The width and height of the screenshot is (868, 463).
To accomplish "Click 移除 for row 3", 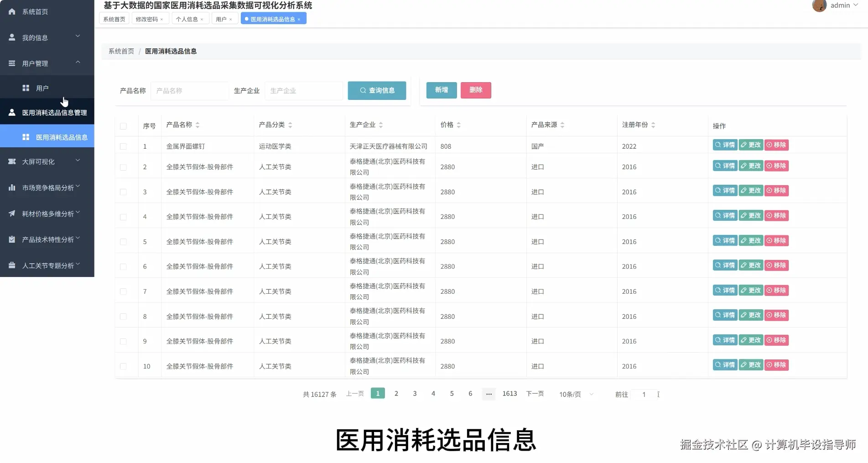I will 776,191.
